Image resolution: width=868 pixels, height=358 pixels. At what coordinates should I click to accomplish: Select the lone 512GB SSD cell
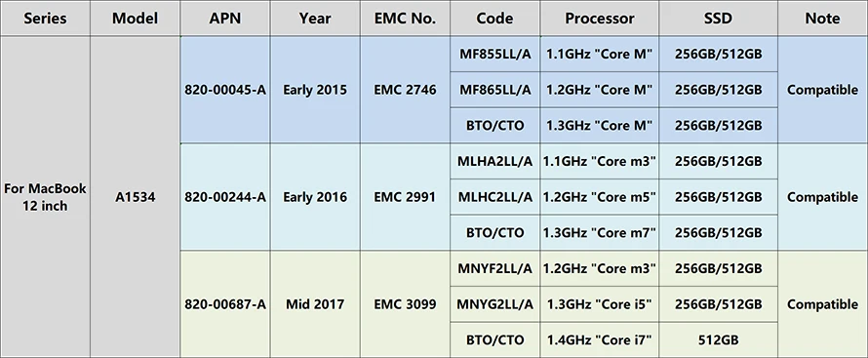coord(719,339)
